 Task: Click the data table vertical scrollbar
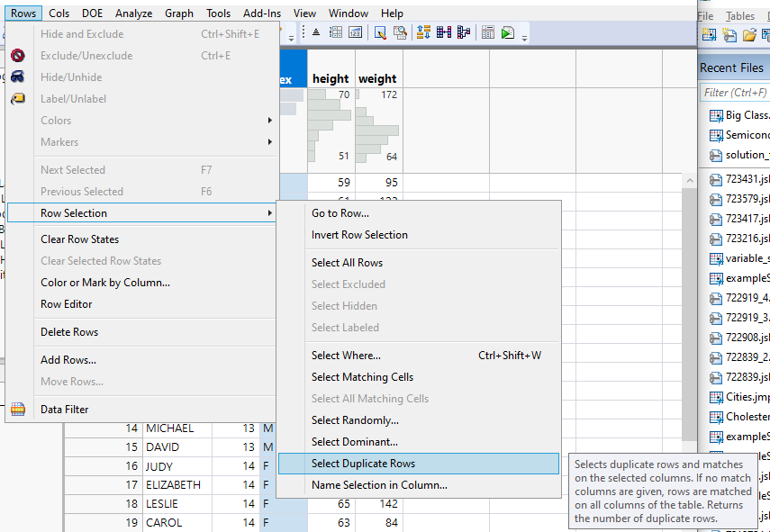[x=689, y=315]
